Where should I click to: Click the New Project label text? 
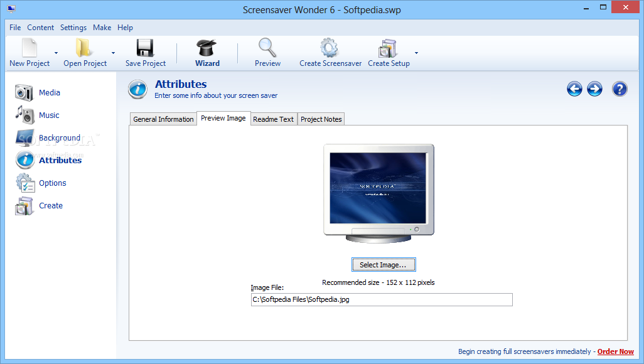point(30,63)
